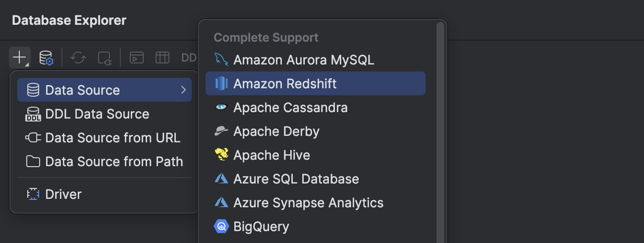Image resolution: width=644 pixels, height=243 pixels.
Task: Click the New (plus) toolbar button
Action: tap(19, 58)
